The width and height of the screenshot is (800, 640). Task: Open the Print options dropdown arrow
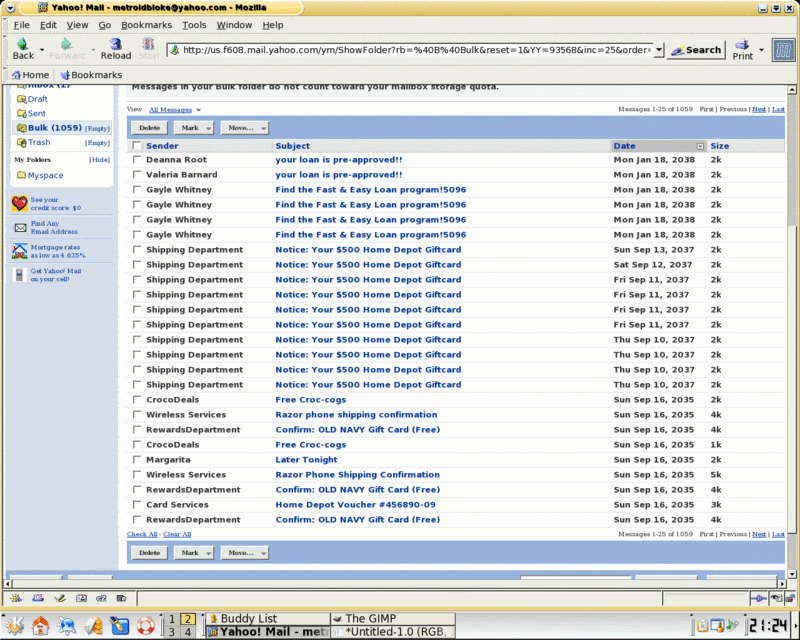[x=761, y=50]
